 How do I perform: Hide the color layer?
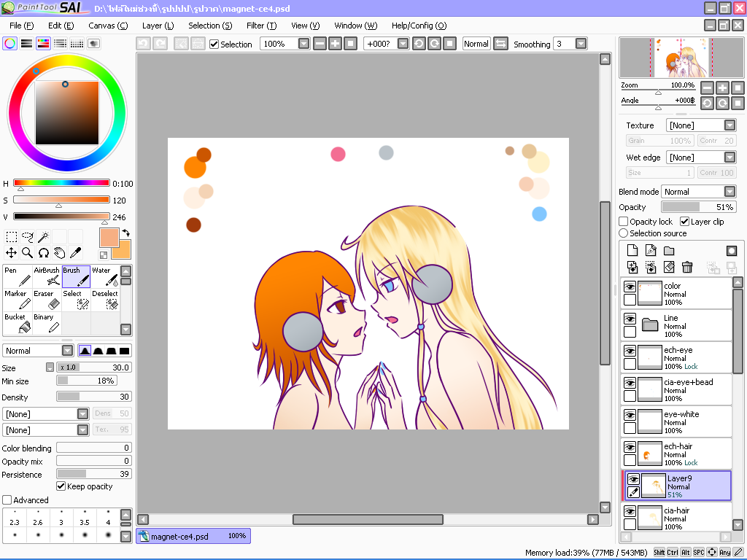[x=630, y=287]
